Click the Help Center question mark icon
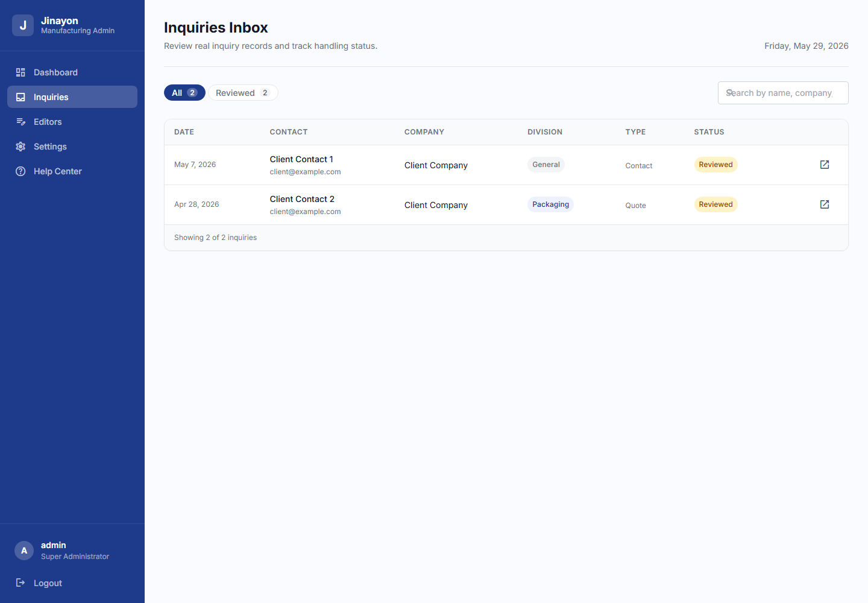The width and height of the screenshot is (868, 603). click(x=20, y=171)
